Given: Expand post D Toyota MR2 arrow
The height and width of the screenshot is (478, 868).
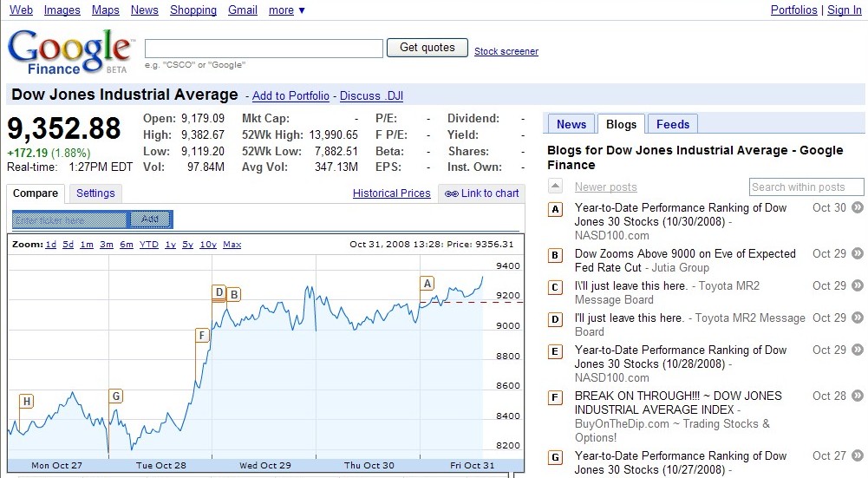Looking at the screenshot, I should tap(858, 318).
